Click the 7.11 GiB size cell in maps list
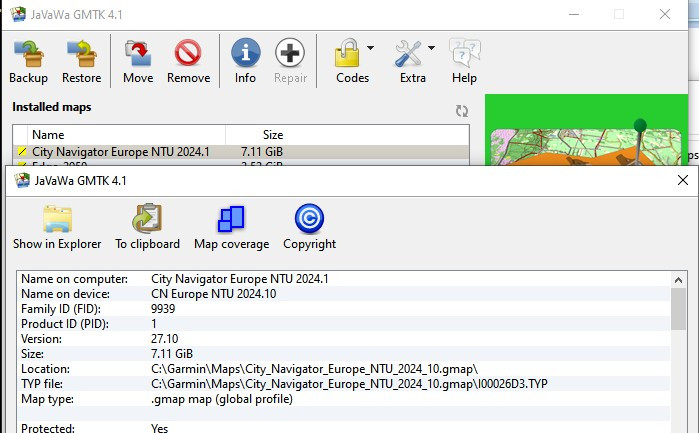Image resolution: width=699 pixels, height=433 pixels. click(262, 152)
